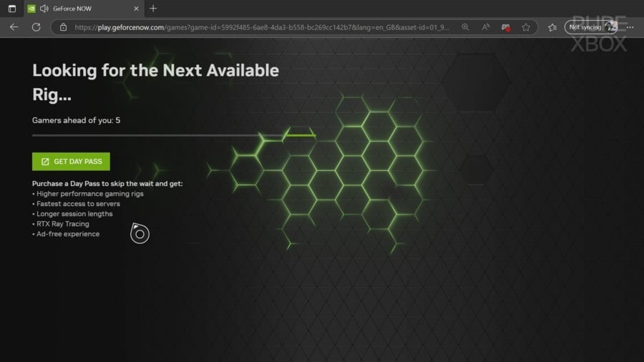Click 'Ad-free experience' bullet
Screen dimensions: 644x362
66,234
